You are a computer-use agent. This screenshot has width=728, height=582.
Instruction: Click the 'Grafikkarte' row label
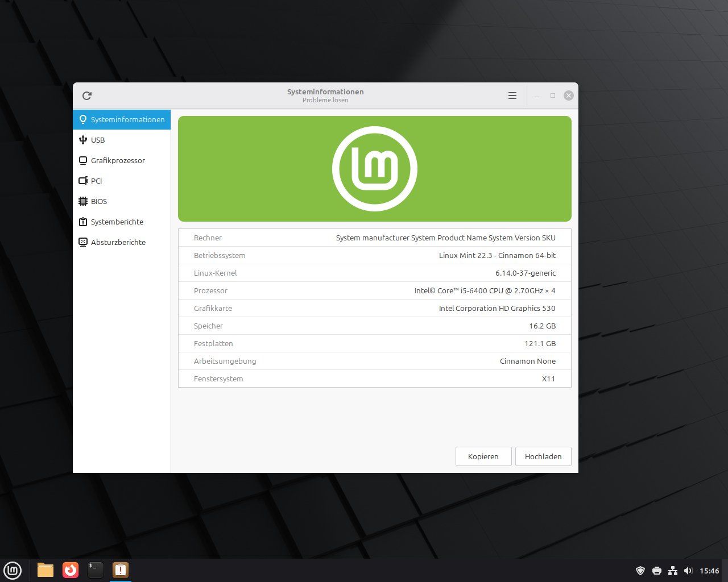pyautogui.click(x=213, y=308)
